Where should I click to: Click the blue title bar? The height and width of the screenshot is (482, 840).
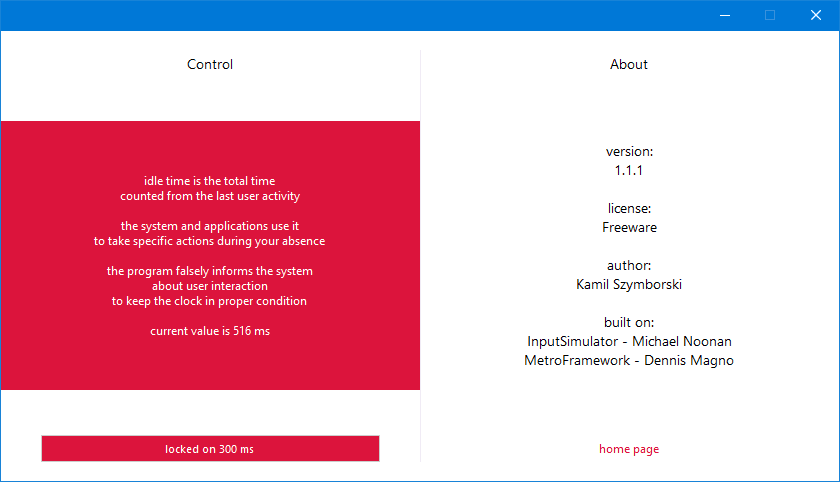[350, 15]
